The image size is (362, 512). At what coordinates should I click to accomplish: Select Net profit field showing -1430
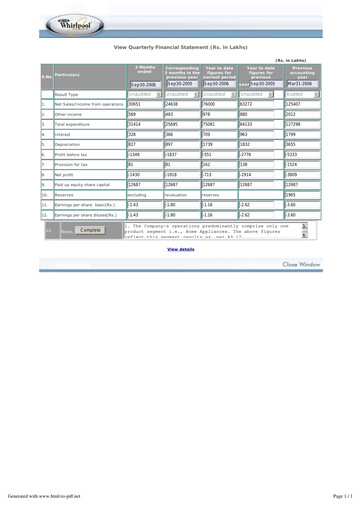145,175
